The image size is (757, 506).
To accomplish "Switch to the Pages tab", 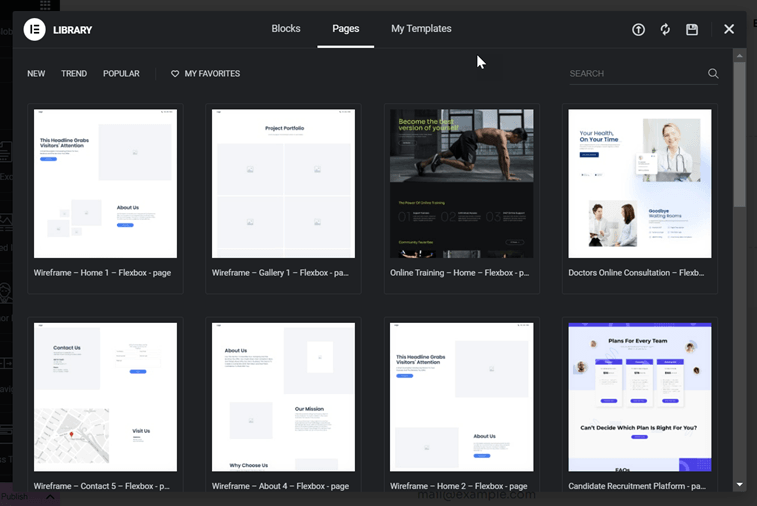I will [x=346, y=28].
